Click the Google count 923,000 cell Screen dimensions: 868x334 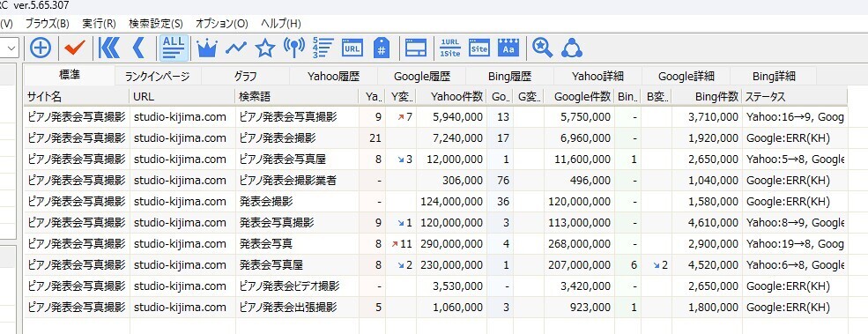(x=579, y=307)
